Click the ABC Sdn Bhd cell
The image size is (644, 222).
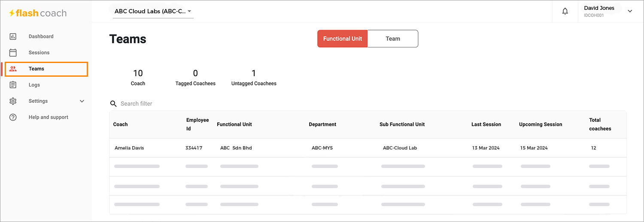coord(236,148)
